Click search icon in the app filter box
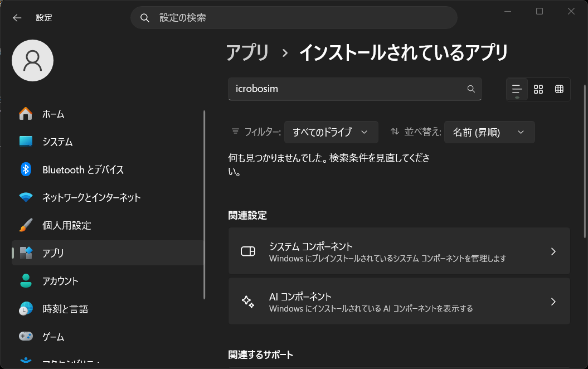588x369 pixels. click(471, 89)
